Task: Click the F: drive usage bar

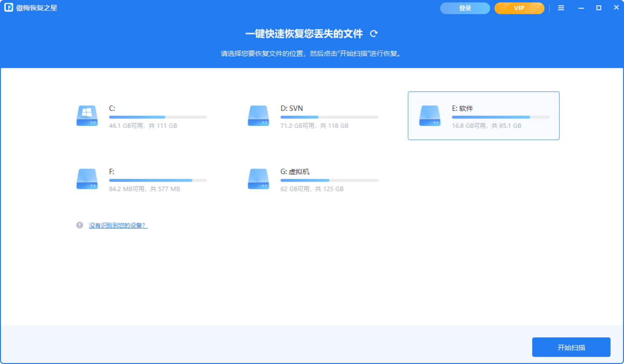Action: [158, 180]
